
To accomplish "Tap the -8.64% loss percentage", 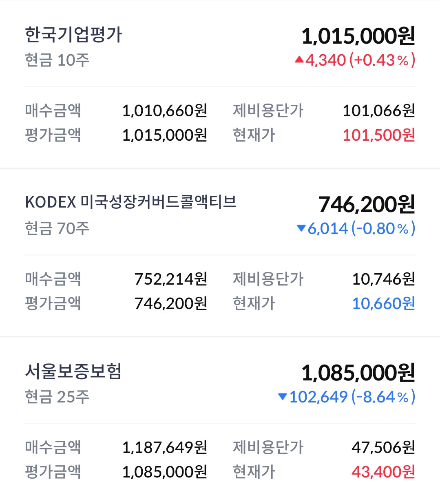I will 383,397.
